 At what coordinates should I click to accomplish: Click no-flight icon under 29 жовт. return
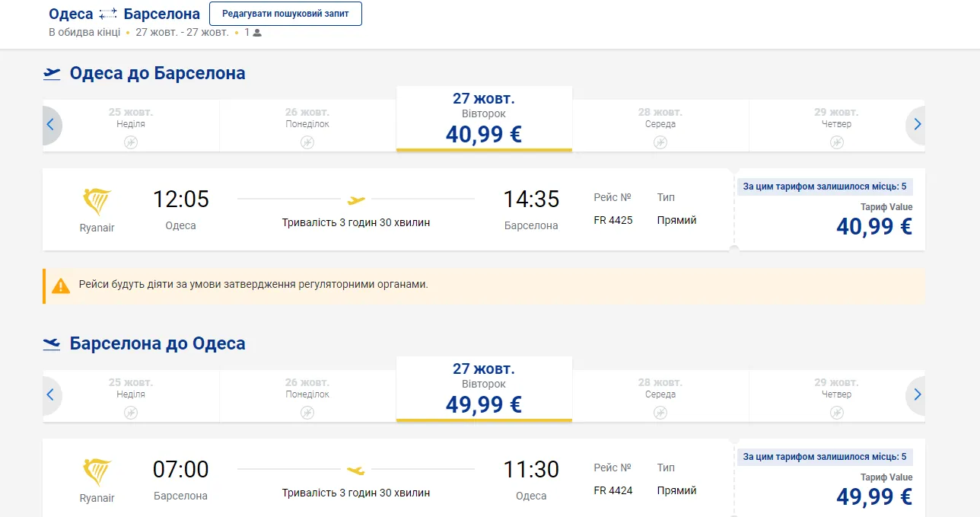point(837,413)
